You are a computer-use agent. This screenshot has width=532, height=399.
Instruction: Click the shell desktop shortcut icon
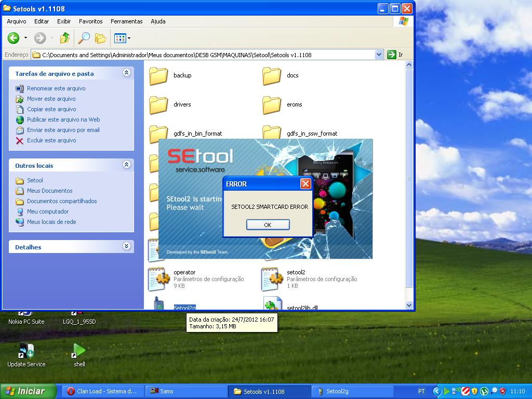coord(79,351)
